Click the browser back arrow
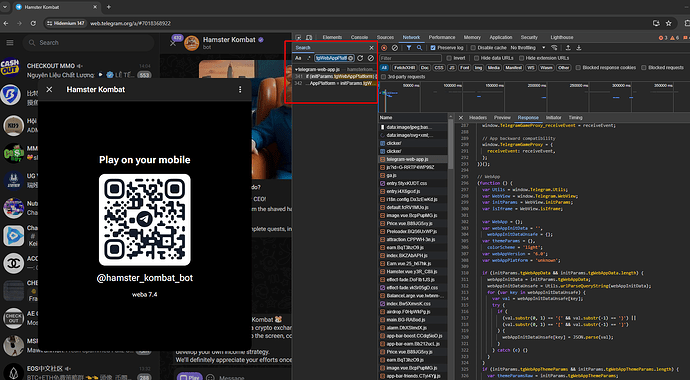The image size is (690, 380). [6, 23]
